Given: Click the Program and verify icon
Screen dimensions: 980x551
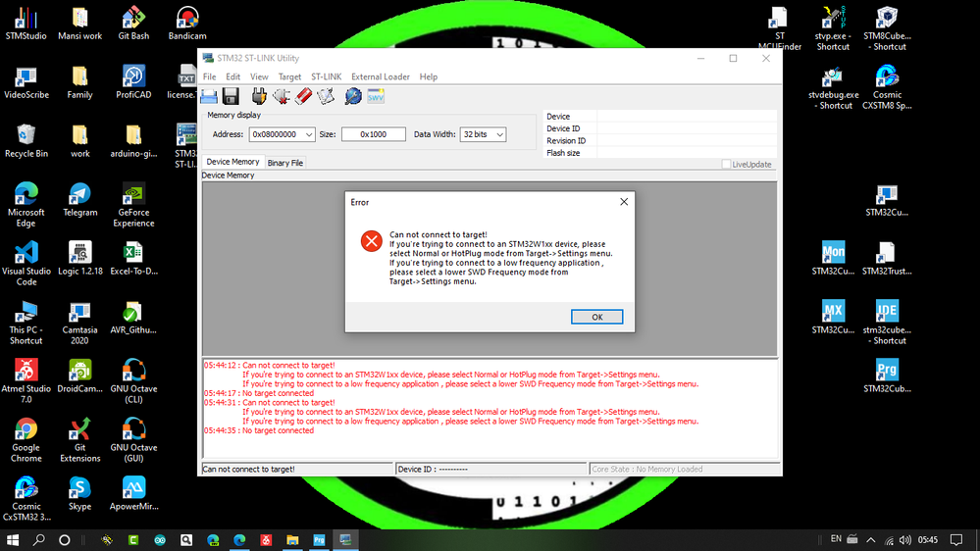Looking at the screenshot, I should click(x=326, y=96).
